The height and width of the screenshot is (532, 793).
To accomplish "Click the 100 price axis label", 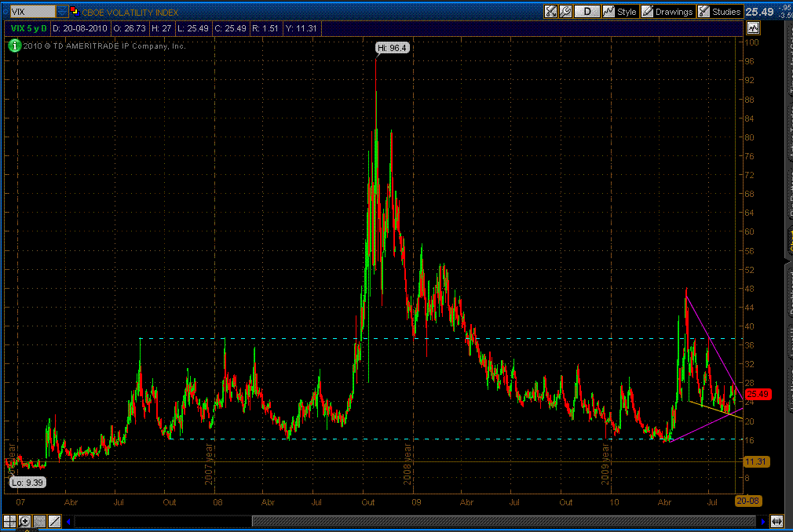I will (x=751, y=42).
